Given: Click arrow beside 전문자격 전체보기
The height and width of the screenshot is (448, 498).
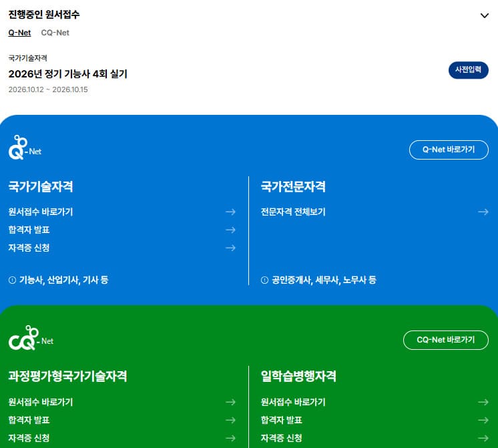Looking at the screenshot, I should point(483,212).
